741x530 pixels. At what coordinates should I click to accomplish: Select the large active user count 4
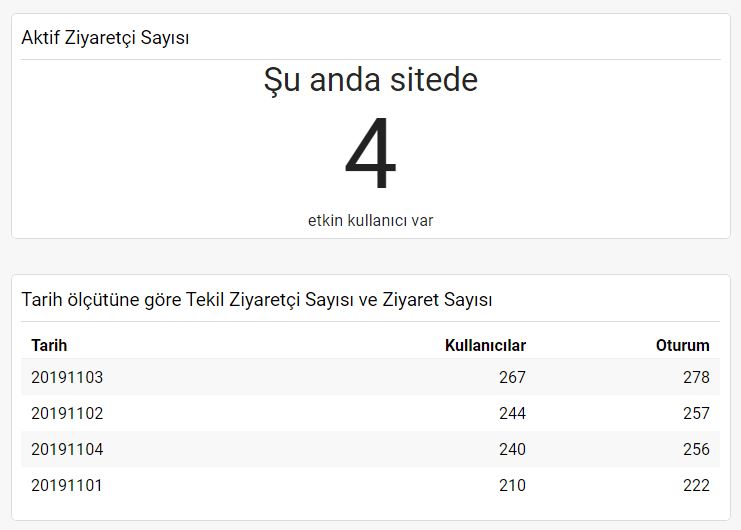pos(370,153)
